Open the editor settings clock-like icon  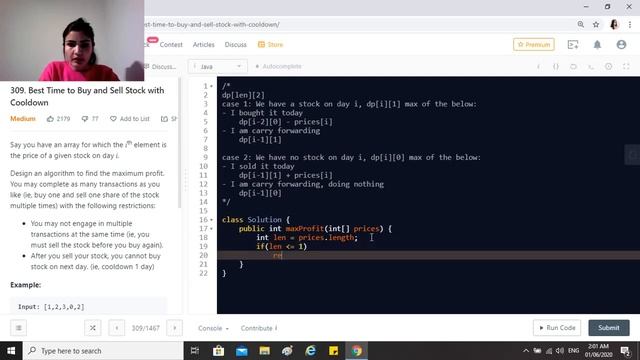point(609,66)
